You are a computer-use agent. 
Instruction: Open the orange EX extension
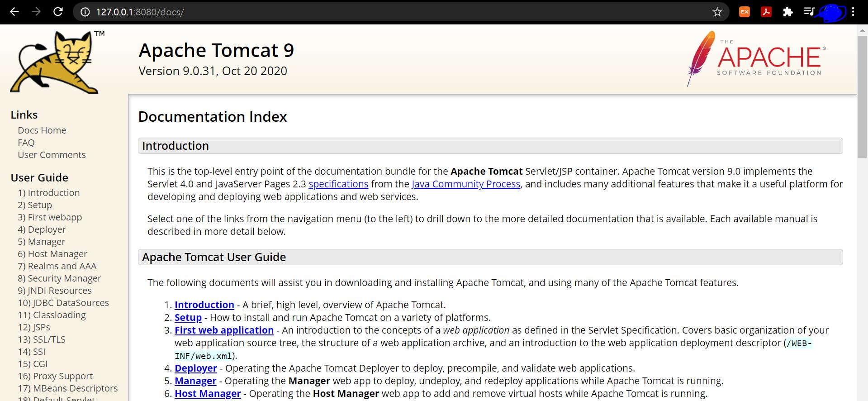click(744, 12)
